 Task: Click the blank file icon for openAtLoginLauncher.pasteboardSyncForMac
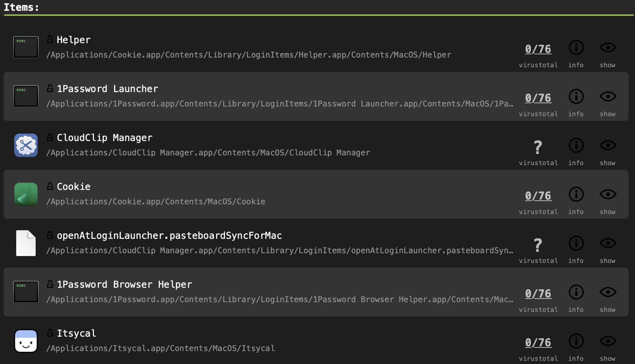click(x=26, y=243)
